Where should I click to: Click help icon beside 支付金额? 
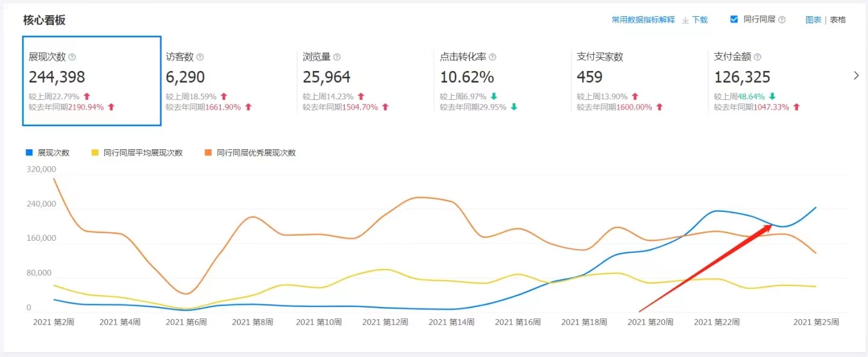(x=758, y=57)
